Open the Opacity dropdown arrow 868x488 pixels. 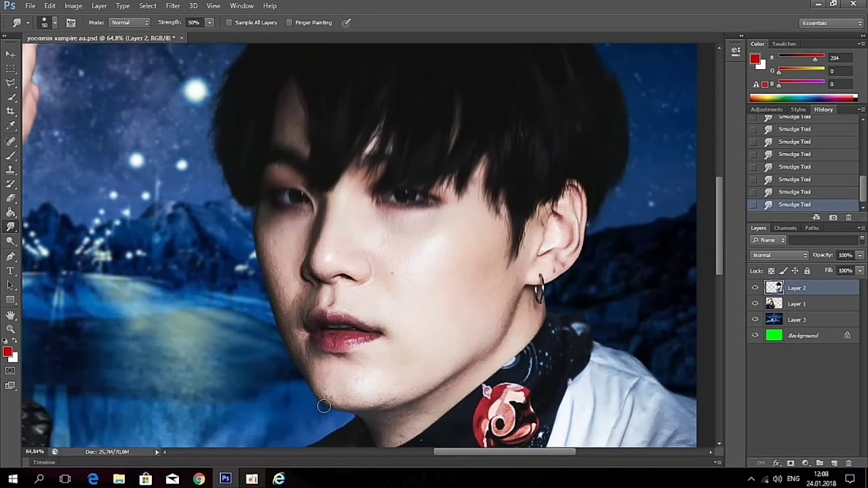860,255
